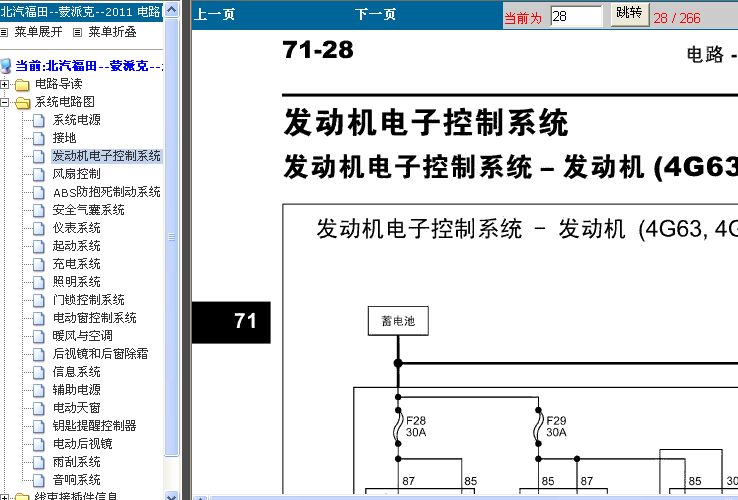Viewport: 738px width, 500px height.
Task: Click document icon beside 暖风与空调
Action: pos(39,337)
